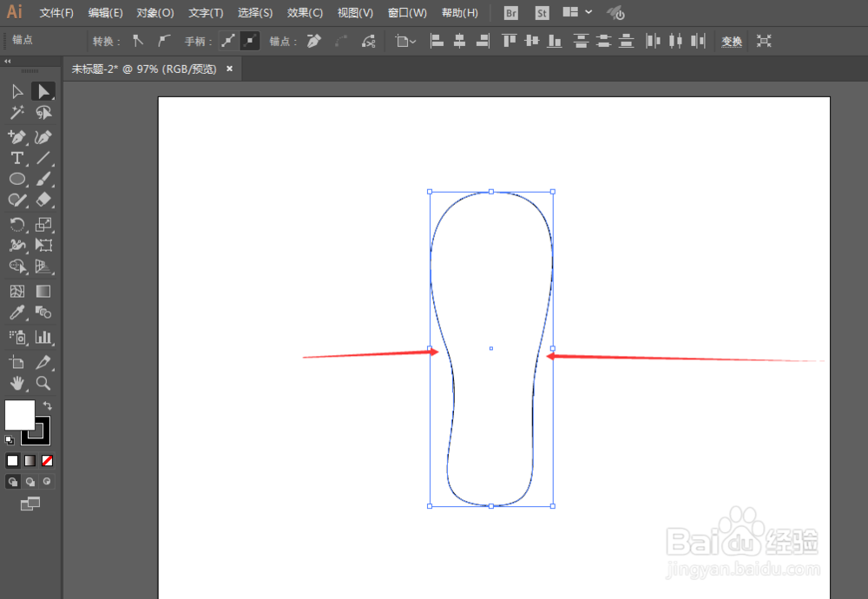The image size is (868, 599).
Task: Open Adobe Stock via St icon
Action: 542,13
